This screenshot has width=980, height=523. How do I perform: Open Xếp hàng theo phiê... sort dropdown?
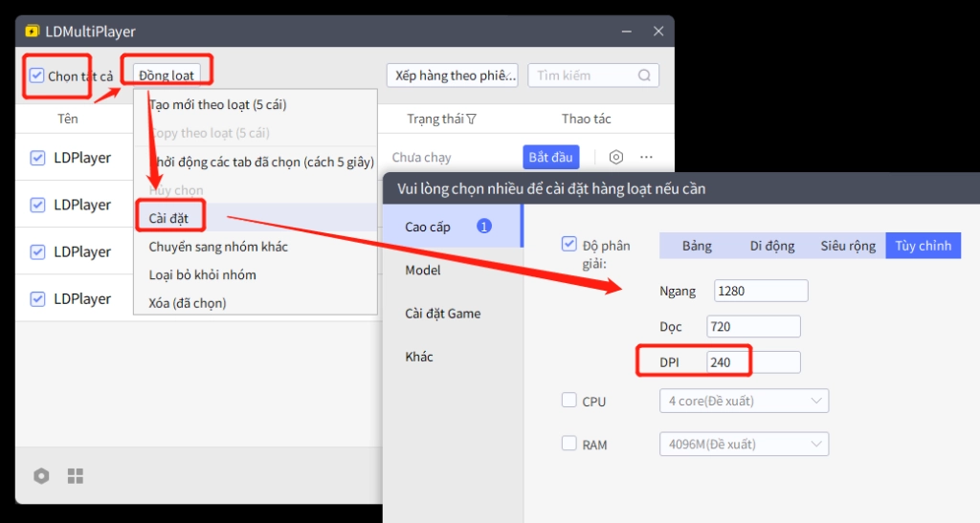point(453,76)
